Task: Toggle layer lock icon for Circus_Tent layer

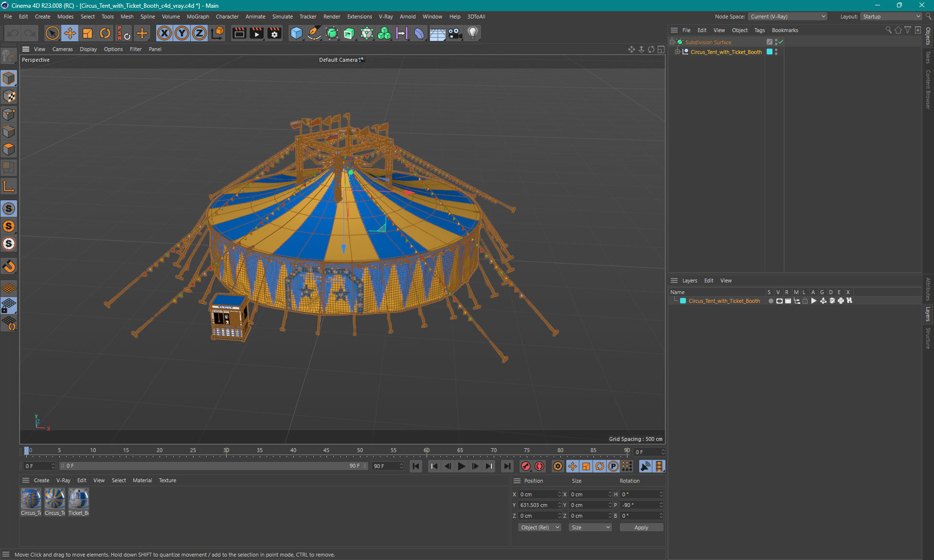Action: point(805,301)
